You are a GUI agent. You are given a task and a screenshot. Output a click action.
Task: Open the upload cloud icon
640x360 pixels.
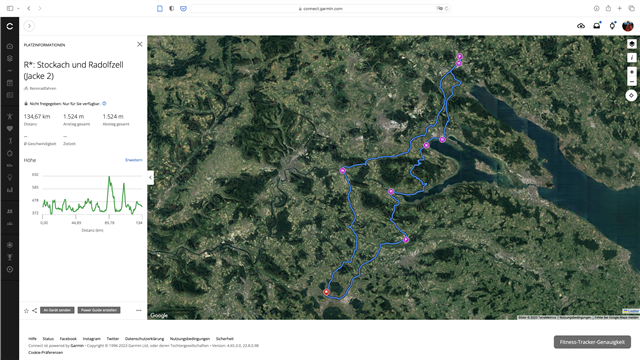pos(581,26)
